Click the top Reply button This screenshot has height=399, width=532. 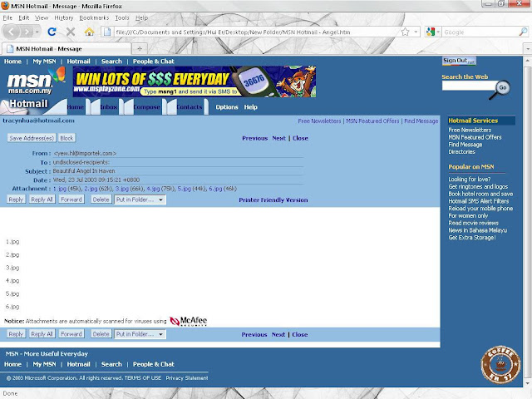pos(16,199)
